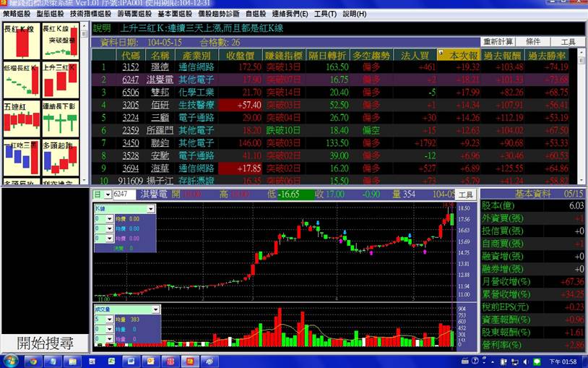Open the Windows Start orb
Viewport: 588px width, 368px height.
tap(9, 361)
